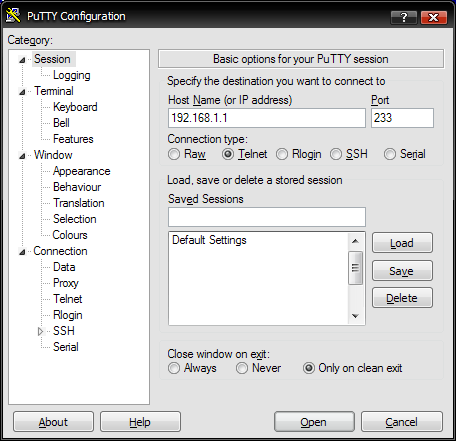Click the sessions list scrollbar thumb
This screenshot has width=456, height=441.
point(355,268)
